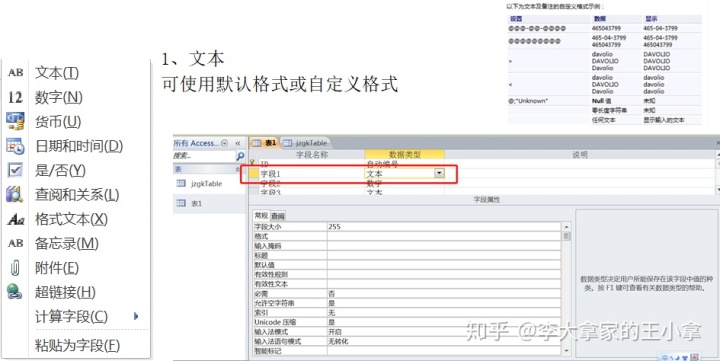
Task: Click the 搜索 box in navigation pane
Action: (204, 157)
